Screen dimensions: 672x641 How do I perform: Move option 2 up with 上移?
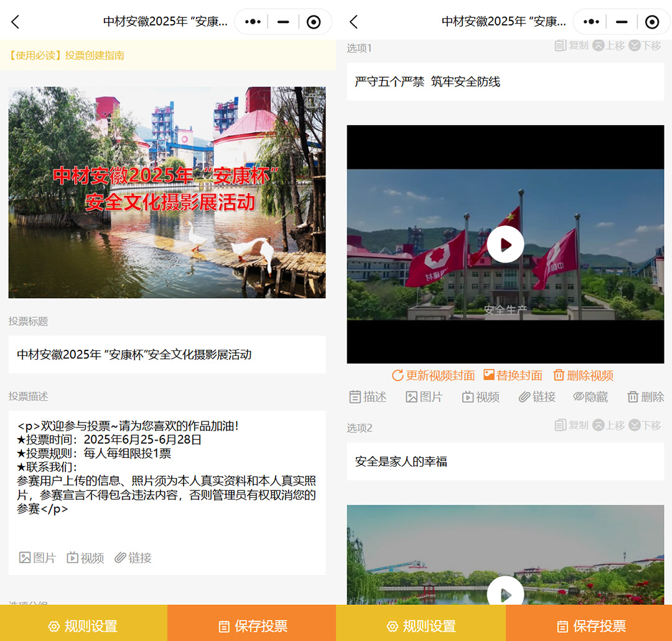pos(609,425)
